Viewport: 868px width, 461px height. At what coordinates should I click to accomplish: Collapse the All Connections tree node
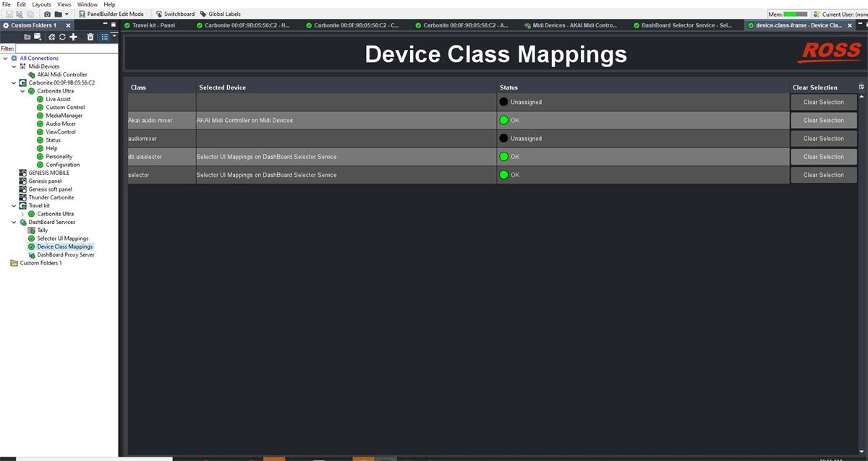(5, 58)
